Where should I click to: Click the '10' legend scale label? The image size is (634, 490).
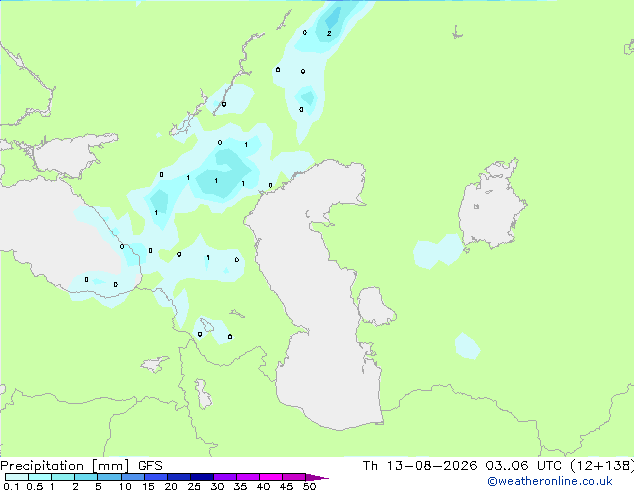(125, 486)
